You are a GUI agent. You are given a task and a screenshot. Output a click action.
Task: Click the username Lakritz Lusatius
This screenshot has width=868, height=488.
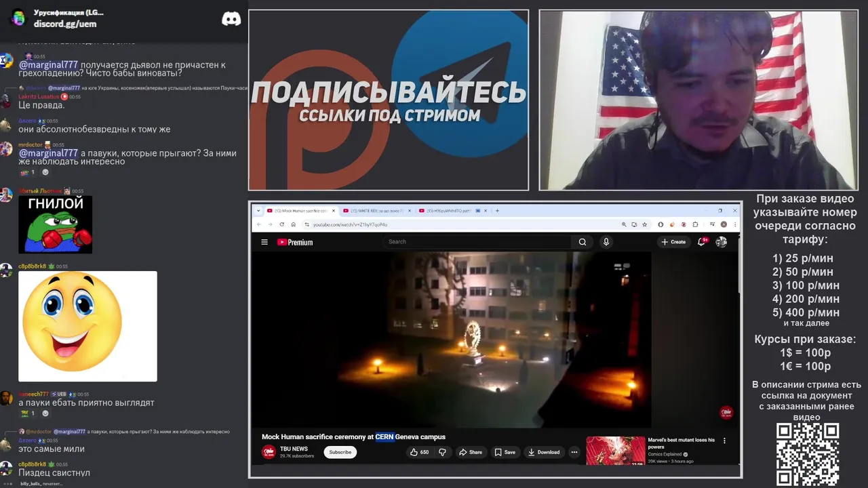(x=39, y=97)
